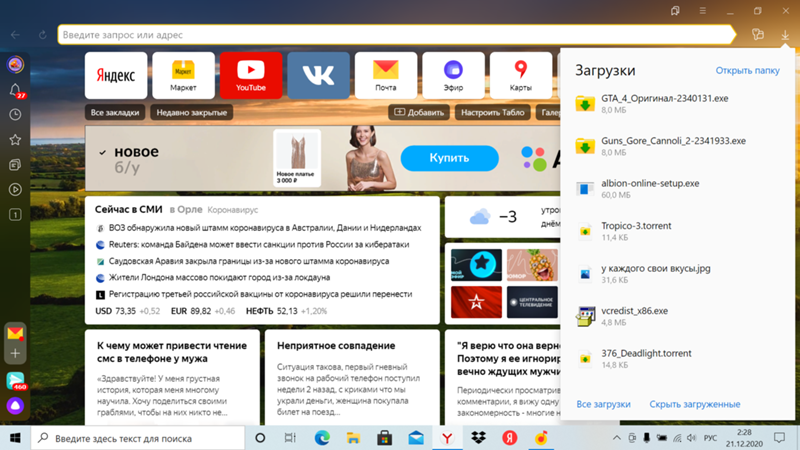Click the blue Купить button
This screenshot has width=800, height=450.
click(x=449, y=158)
